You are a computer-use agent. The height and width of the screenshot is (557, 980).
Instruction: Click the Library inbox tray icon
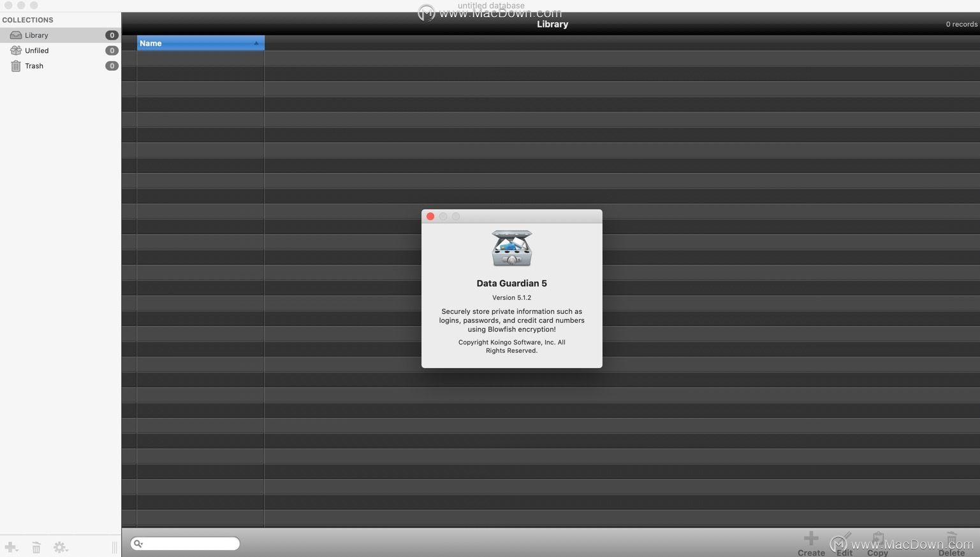pyautogui.click(x=16, y=35)
